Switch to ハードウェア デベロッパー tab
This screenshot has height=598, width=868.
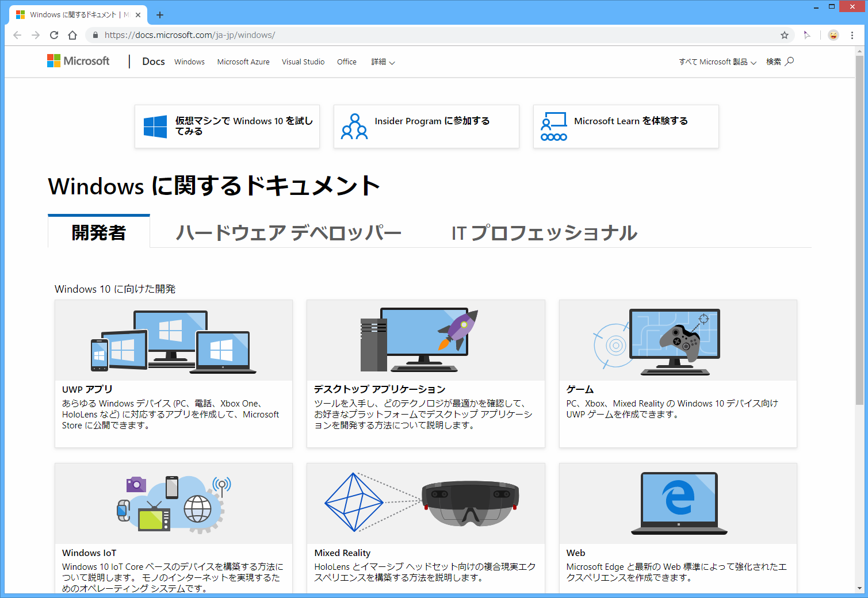tap(288, 233)
